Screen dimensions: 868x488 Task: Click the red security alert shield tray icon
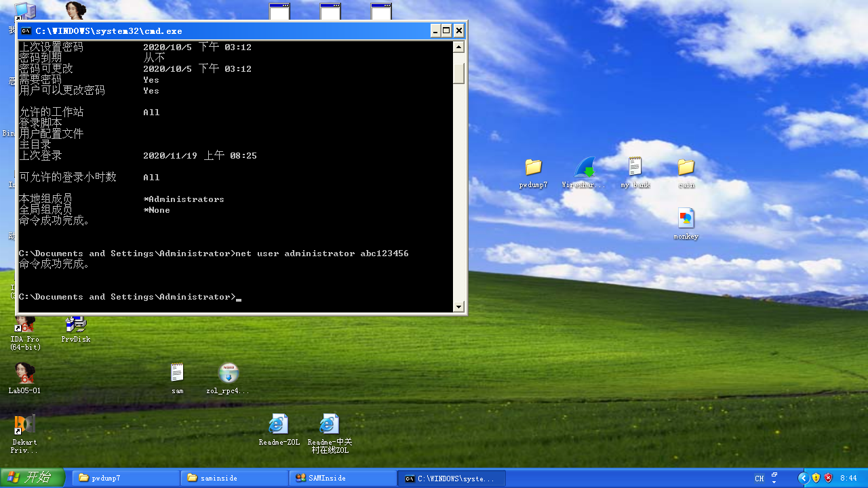click(828, 478)
